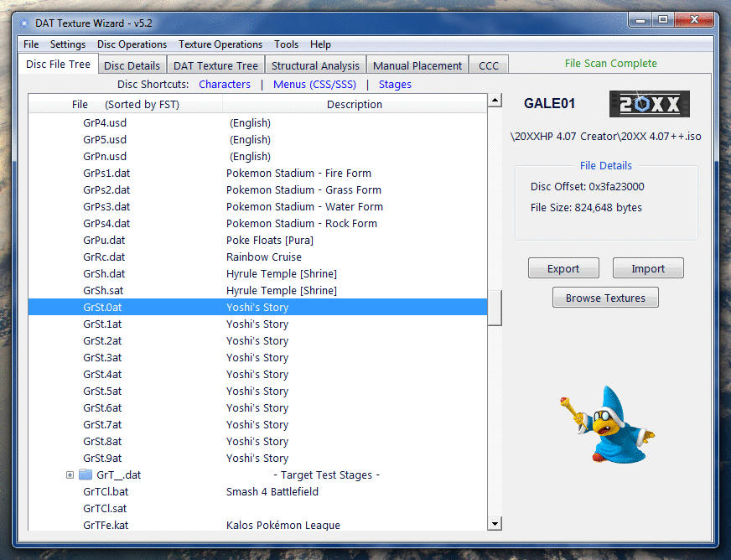Click the File Scan Complete status text
Image resolution: width=731 pixels, height=560 pixels.
point(611,64)
